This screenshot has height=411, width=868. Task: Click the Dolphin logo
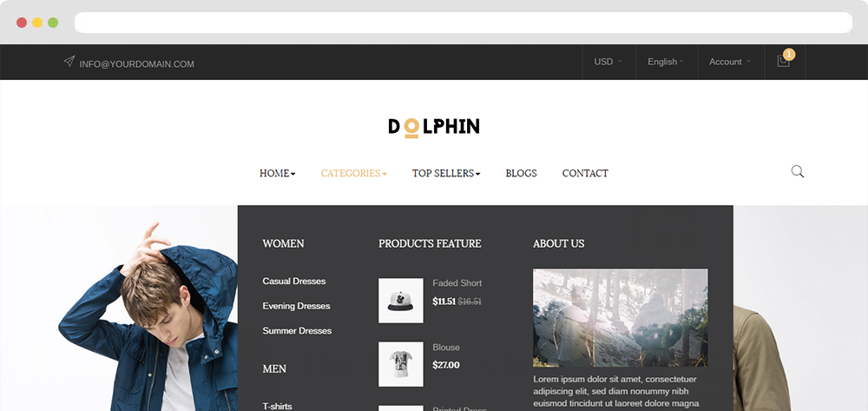click(x=434, y=127)
